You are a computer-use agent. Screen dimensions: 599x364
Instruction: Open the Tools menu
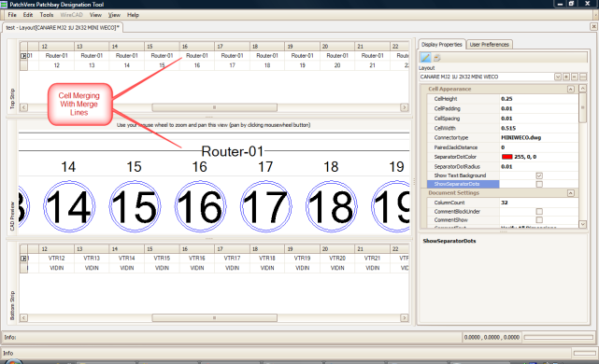pos(47,15)
